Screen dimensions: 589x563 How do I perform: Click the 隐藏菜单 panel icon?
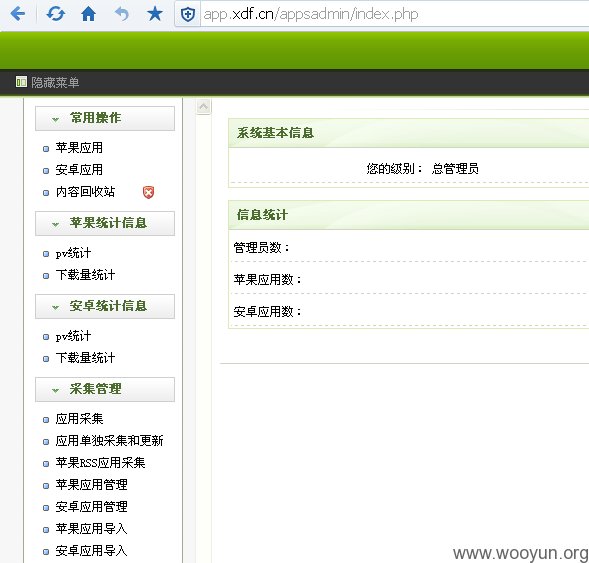(21, 82)
